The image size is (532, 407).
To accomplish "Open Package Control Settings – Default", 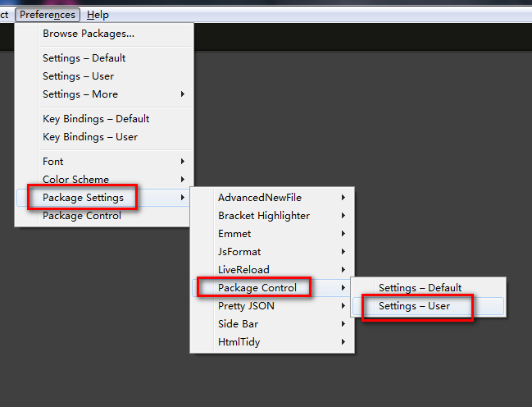I will click(428, 288).
